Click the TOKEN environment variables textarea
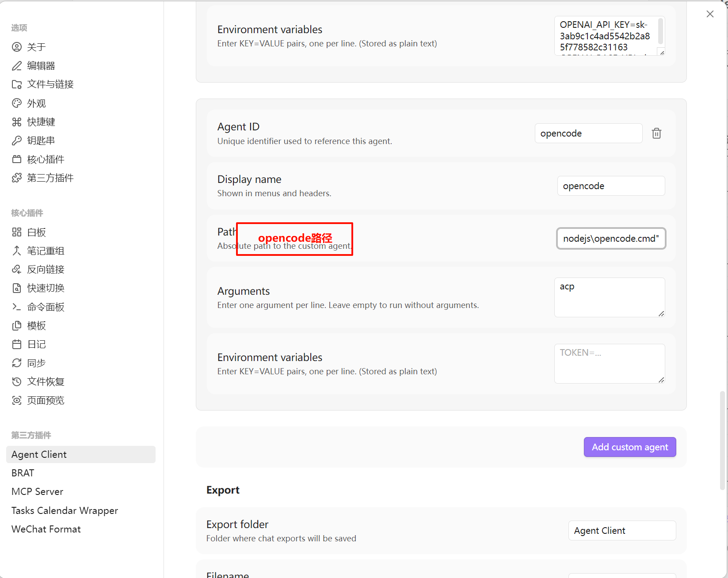 tap(610, 363)
